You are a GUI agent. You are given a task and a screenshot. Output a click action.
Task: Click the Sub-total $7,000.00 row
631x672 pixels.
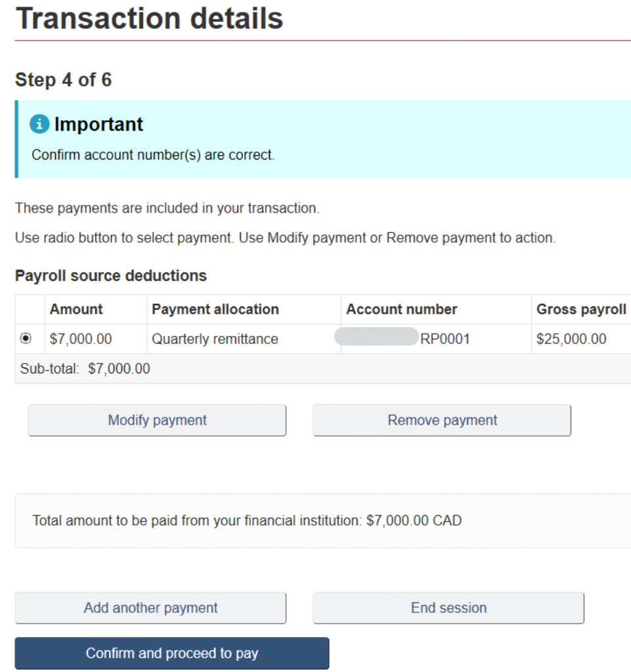323,369
